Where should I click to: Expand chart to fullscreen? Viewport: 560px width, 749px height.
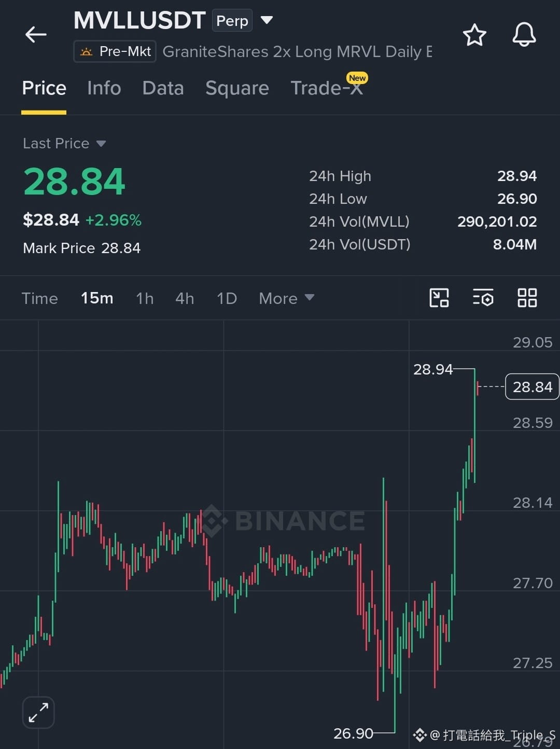(x=38, y=712)
